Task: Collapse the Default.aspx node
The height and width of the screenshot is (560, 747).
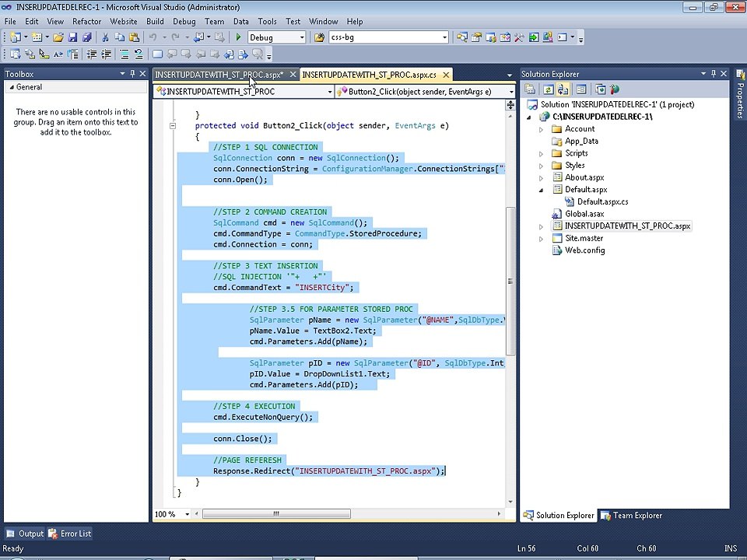Action: pyautogui.click(x=542, y=190)
